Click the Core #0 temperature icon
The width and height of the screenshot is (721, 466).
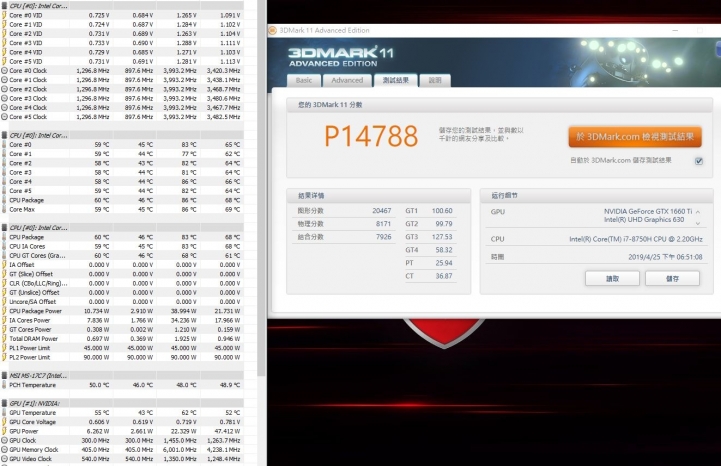[4, 144]
